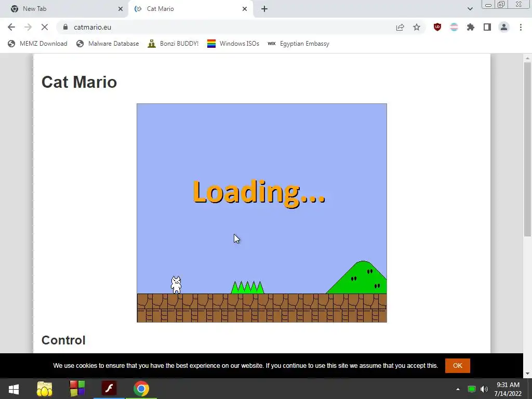Open Bonzi BUDDY! bookmark
Viewport: 532px width, 399px height.
pyautogui.click(x=173, y=44)
